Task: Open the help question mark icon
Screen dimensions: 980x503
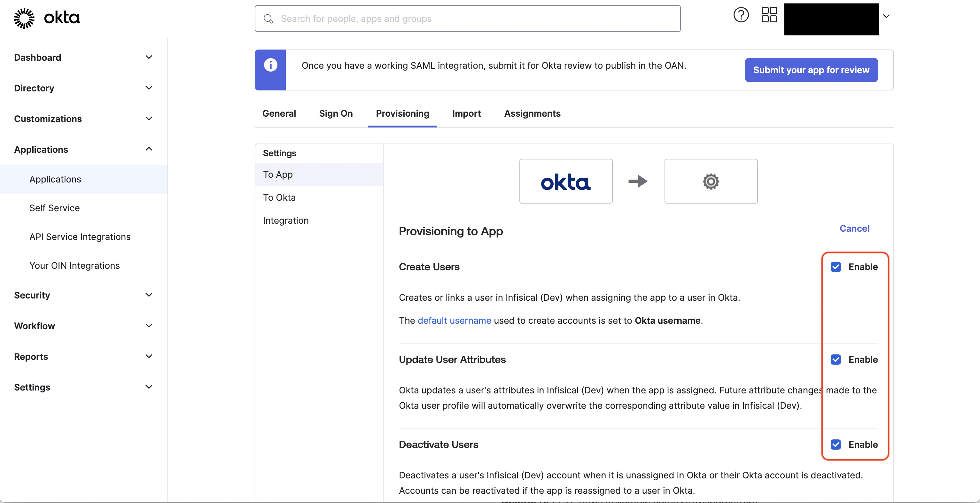Action: (741, 15)
